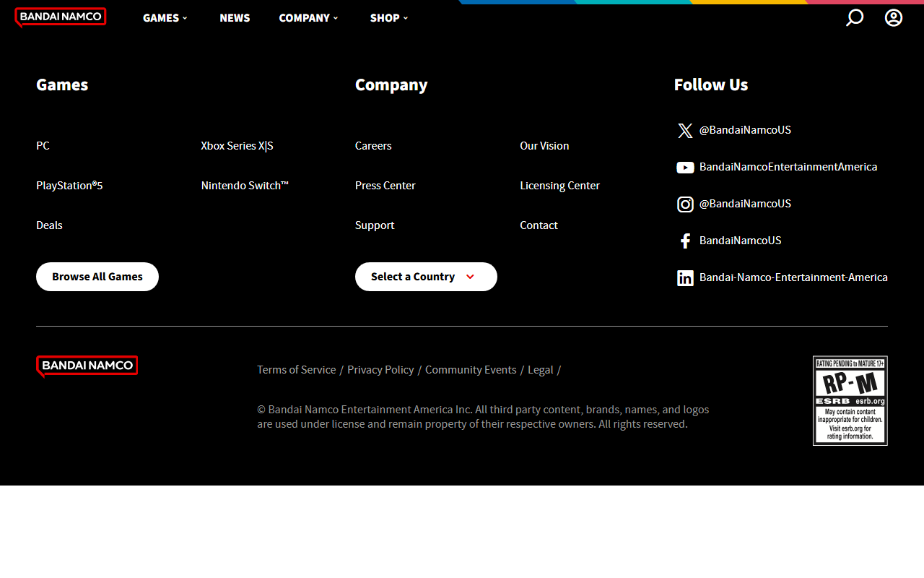The height and width of the screenshot is (578, 924).
Task: Open the PC games link
Action: click(43, 146)
